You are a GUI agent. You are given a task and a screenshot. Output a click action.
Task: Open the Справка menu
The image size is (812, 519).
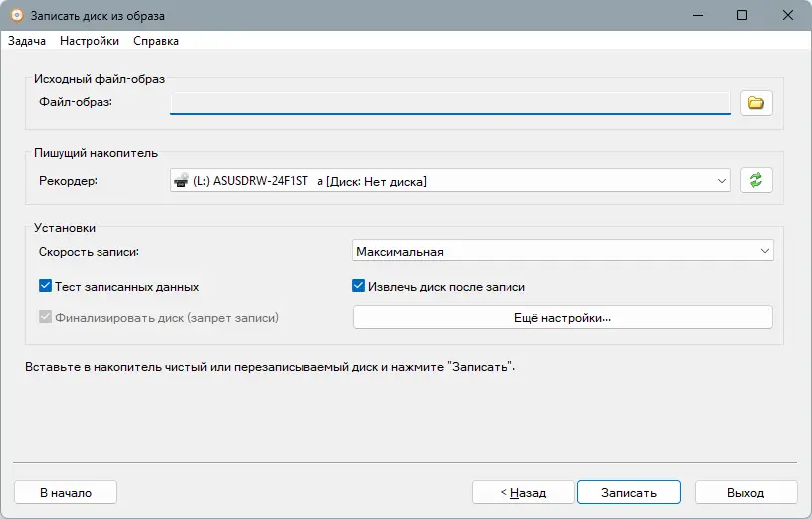coord(156,41)
